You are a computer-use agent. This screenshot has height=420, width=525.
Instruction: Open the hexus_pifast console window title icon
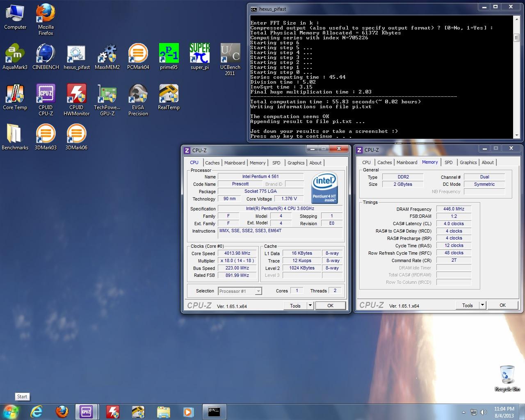click(x=254, y=9)
